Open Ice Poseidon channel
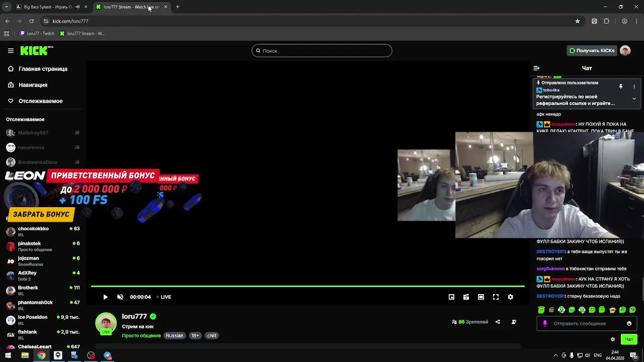This screenshot has height=362, width=644. (43, 320)
